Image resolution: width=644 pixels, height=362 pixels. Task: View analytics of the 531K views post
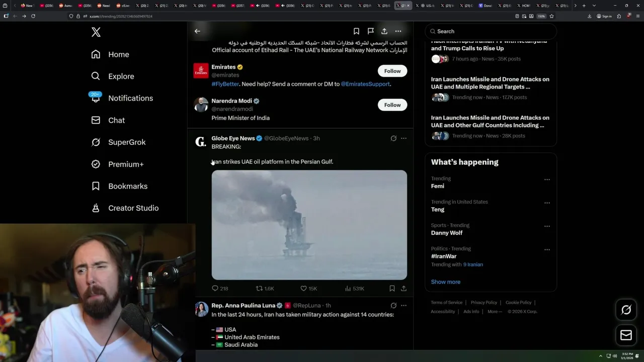[x=354, y=289]
